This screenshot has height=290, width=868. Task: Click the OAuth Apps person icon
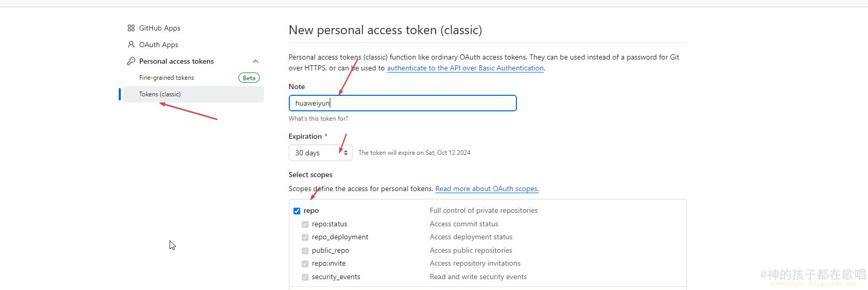131,45
